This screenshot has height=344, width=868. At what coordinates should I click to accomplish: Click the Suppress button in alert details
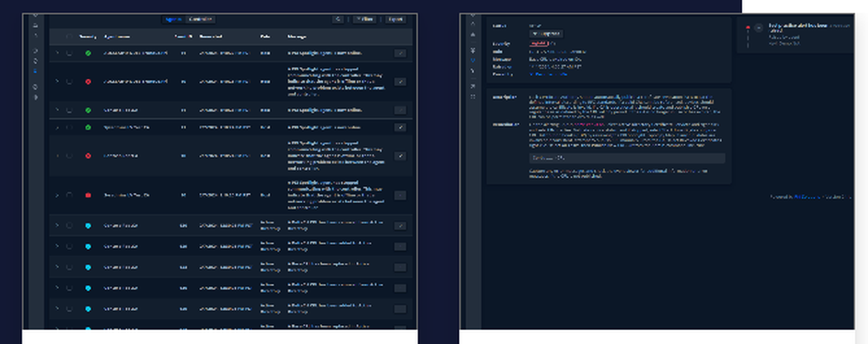546,34
